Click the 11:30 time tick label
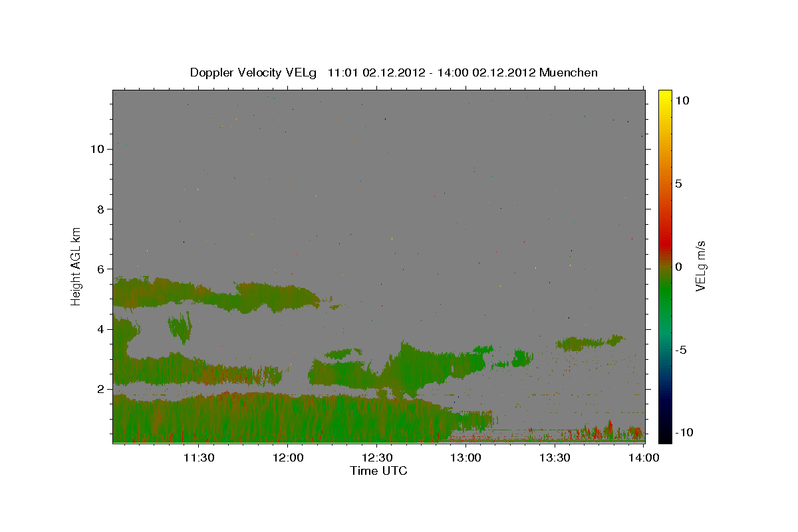This screenshot has height=532, width=798. (198, 458)
